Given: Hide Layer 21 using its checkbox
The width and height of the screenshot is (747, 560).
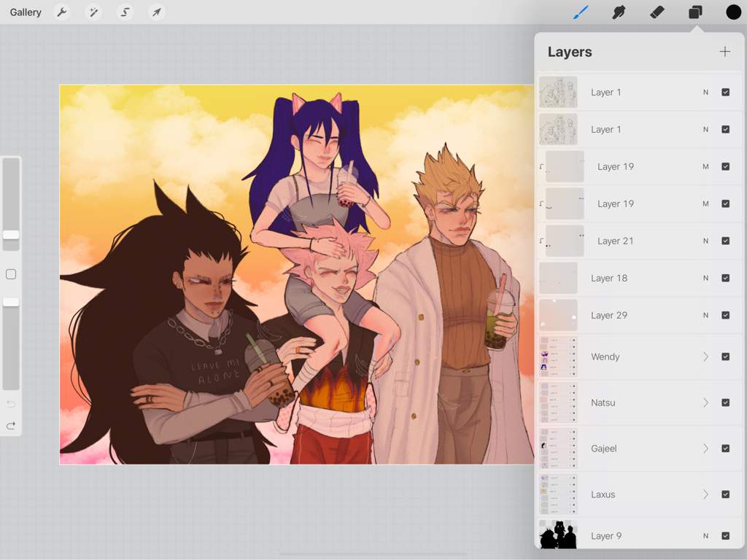Looking at the screenshot, I should coord(725,241).
